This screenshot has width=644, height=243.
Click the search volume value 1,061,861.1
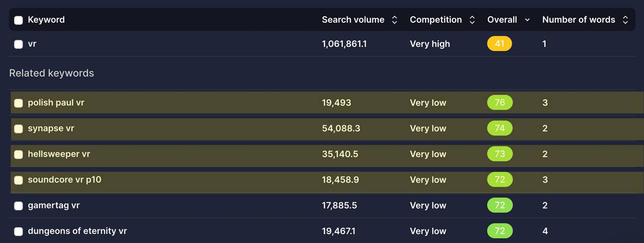(344, 44)
